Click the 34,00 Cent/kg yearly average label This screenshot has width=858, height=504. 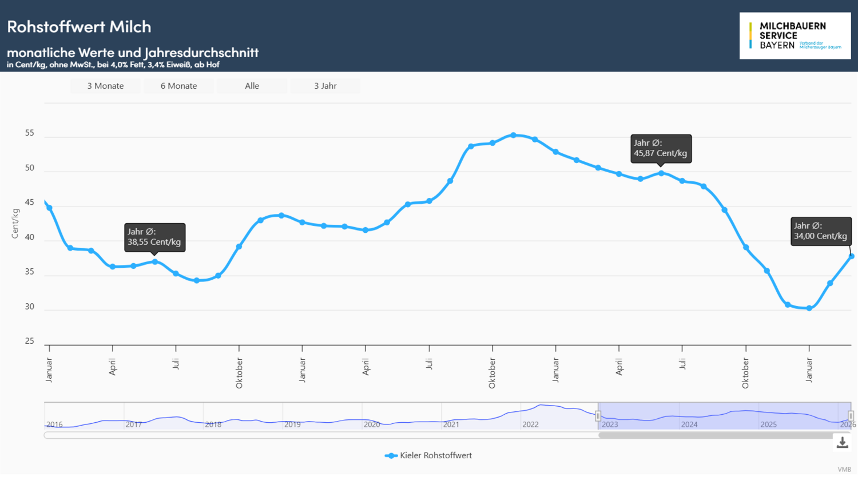coord(821,231)
